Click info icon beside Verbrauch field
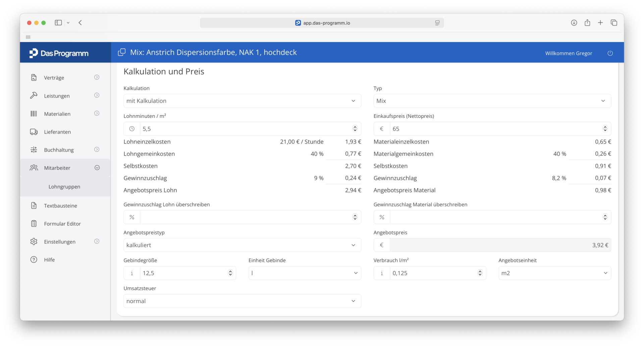This screenshot has height=347, width=644. (382, 273)
